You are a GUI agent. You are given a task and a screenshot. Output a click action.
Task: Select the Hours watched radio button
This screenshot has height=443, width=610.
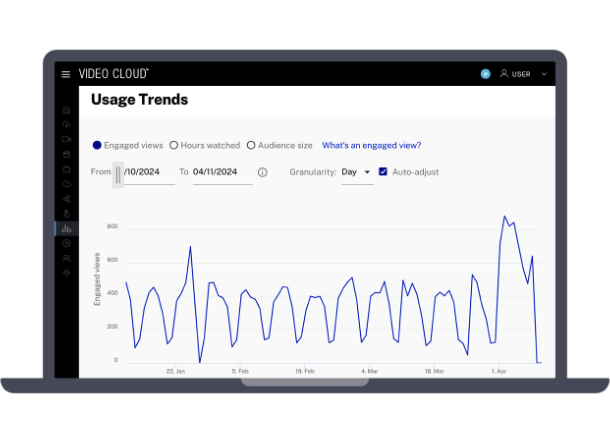[174, 145]
